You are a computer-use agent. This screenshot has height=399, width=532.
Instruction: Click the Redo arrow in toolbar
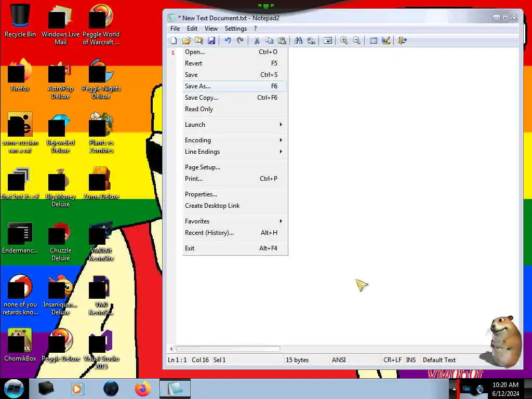[x=240, y=41]
